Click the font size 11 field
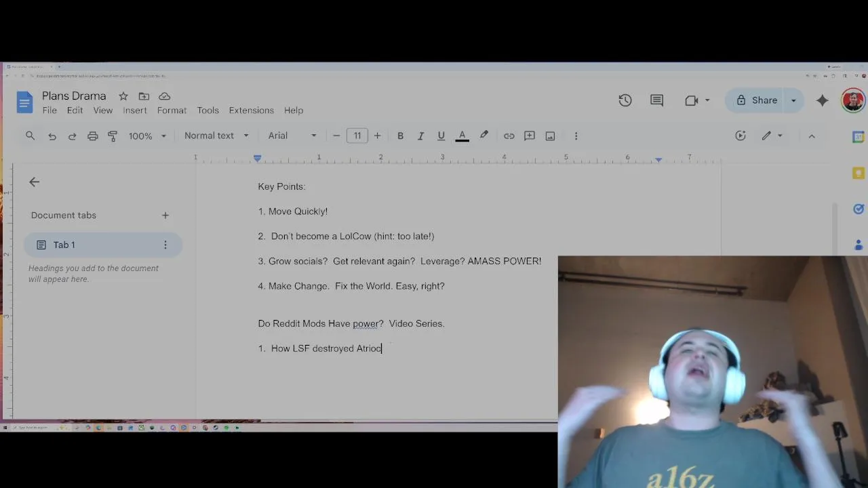This screenshot has width=868, height=488. 357,136
